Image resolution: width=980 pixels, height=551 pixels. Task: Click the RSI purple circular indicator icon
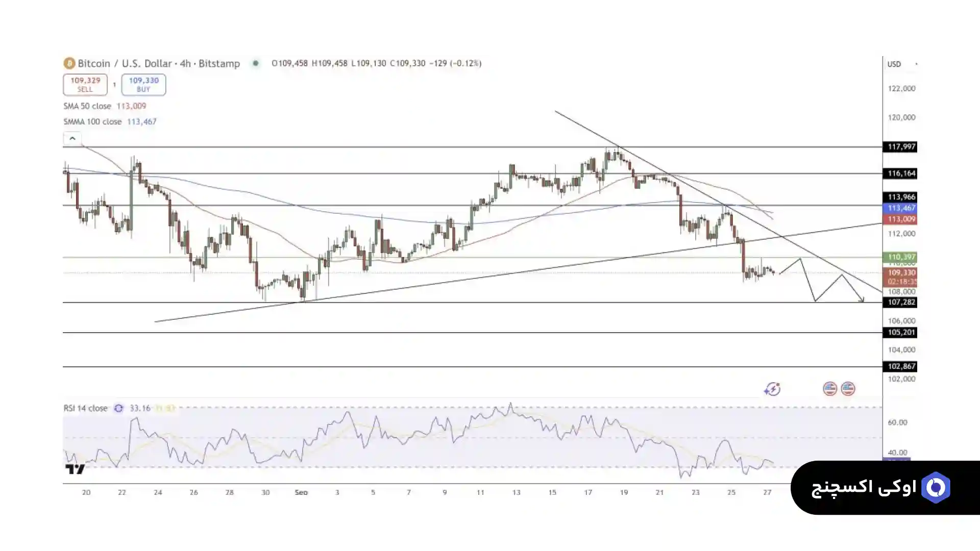coord(118,408)
